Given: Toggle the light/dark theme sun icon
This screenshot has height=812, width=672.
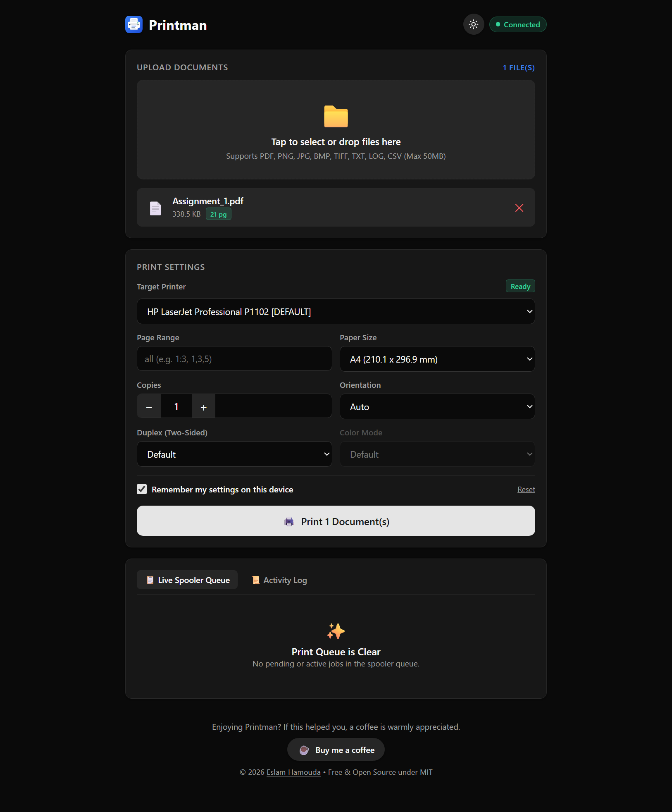Looking at the screenshot, I should pyautogui.click(x=474, y=24).
